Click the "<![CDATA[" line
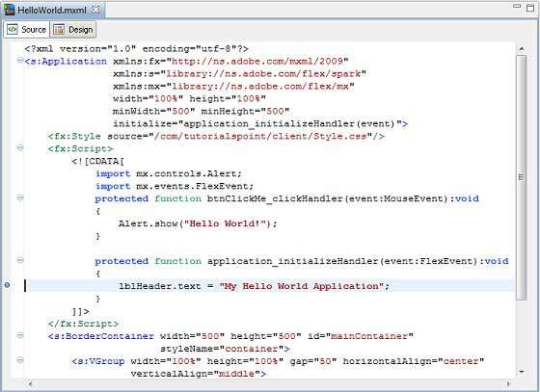Screen dimensions: 540x392 (x=98, y=161)
